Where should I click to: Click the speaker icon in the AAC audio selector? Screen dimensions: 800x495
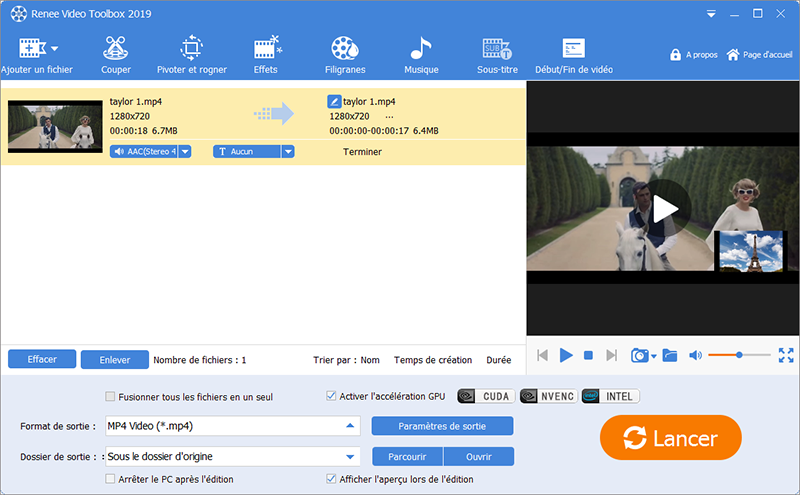[x=119, y=152]
